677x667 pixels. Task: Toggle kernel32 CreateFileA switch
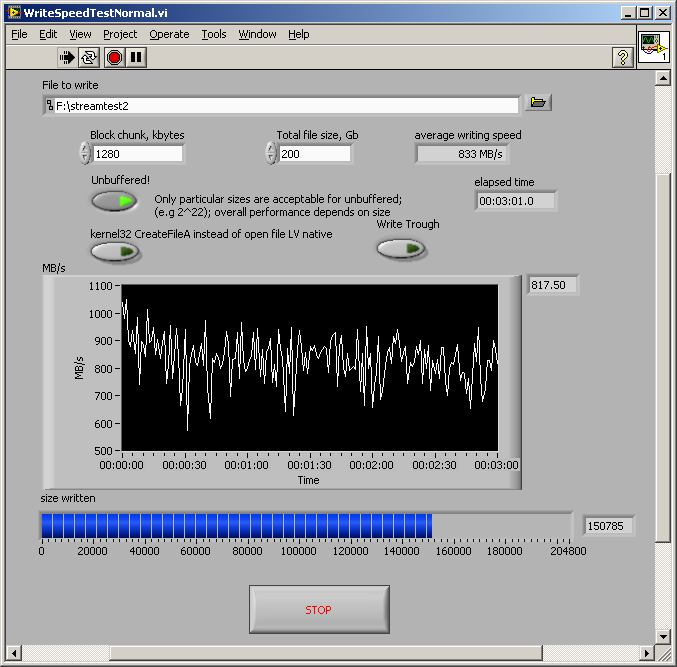tap(114, 252)
